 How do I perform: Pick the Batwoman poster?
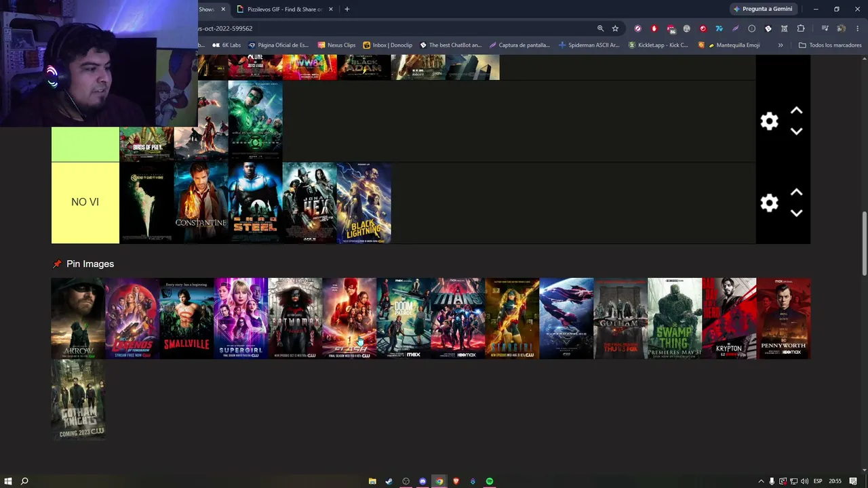(x=295, y=319)
